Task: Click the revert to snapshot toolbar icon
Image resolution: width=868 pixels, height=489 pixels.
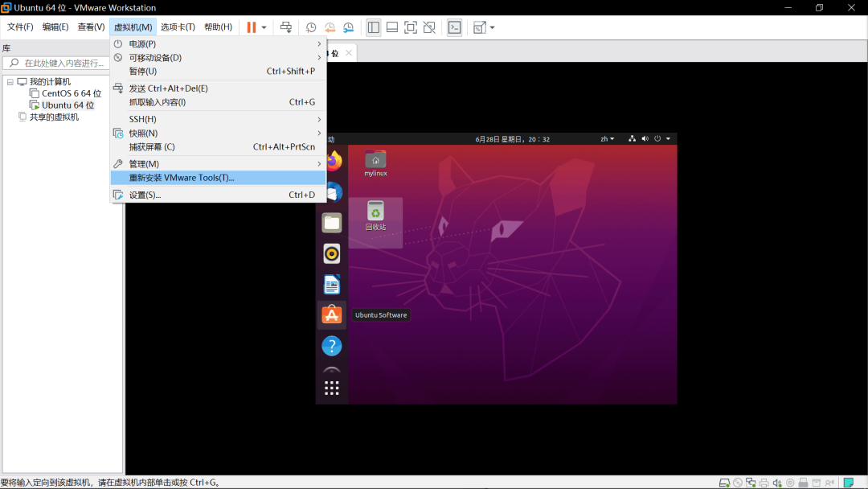Action: (330, 27)
